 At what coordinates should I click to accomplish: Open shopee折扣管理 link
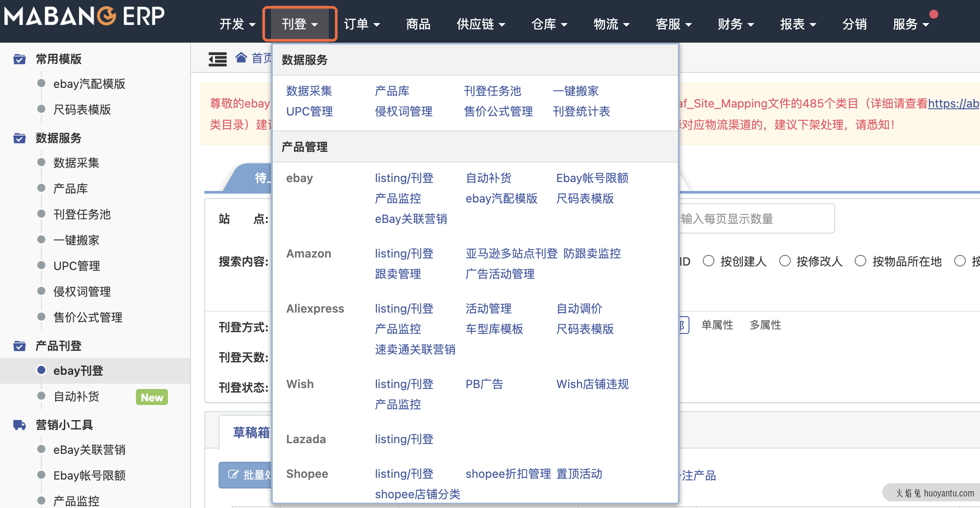(x=508, y=474)
